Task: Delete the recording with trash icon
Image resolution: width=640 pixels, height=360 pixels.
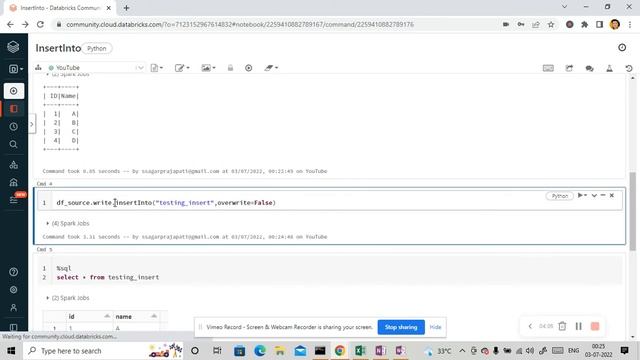Action: point(562,326)
